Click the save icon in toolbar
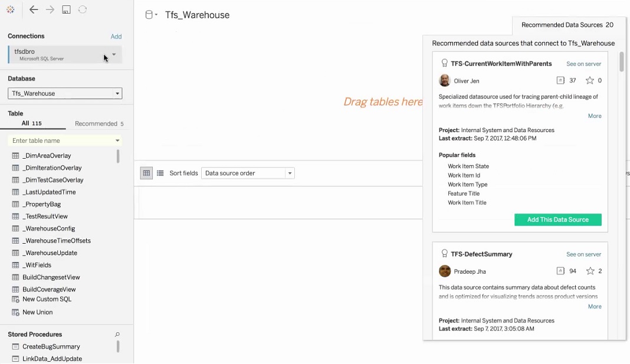 66,10
